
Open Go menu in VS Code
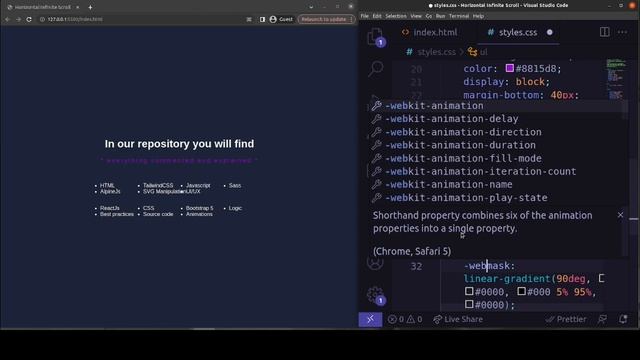429,16
